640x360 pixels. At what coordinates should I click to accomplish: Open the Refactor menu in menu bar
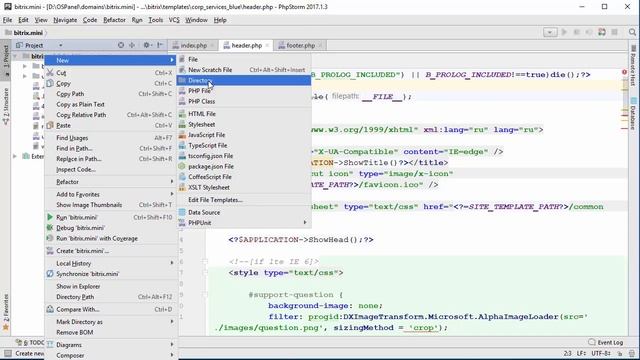114,20
